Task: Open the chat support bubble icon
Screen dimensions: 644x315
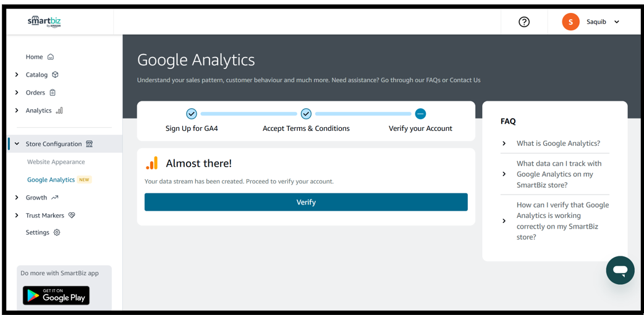Action: [x=620, y=270]
